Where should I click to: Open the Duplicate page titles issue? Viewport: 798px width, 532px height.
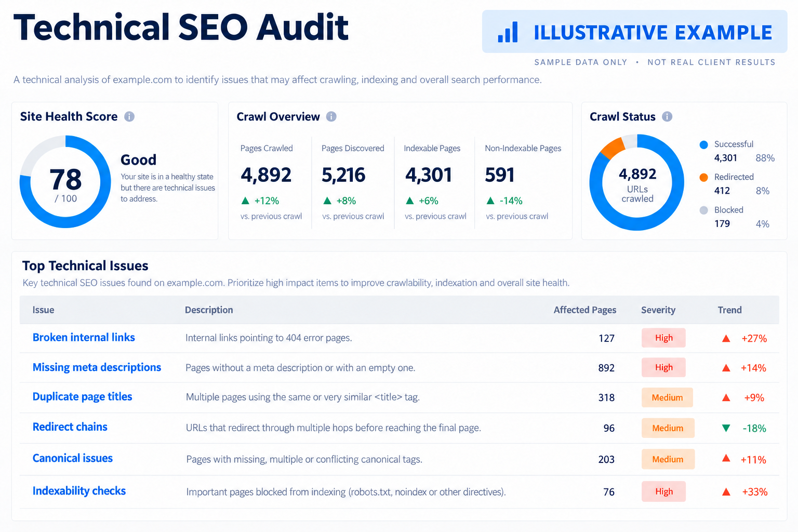pos(82,397)
